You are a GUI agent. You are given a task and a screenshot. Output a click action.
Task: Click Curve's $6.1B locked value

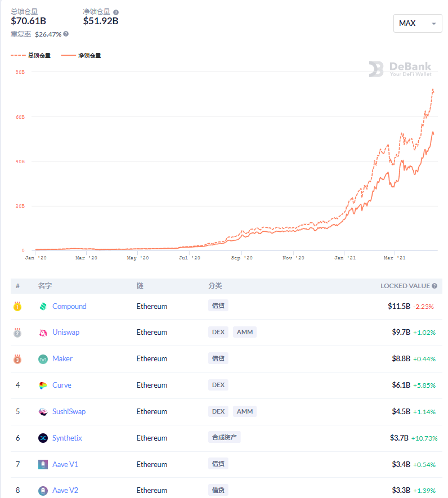pos(401,385)
